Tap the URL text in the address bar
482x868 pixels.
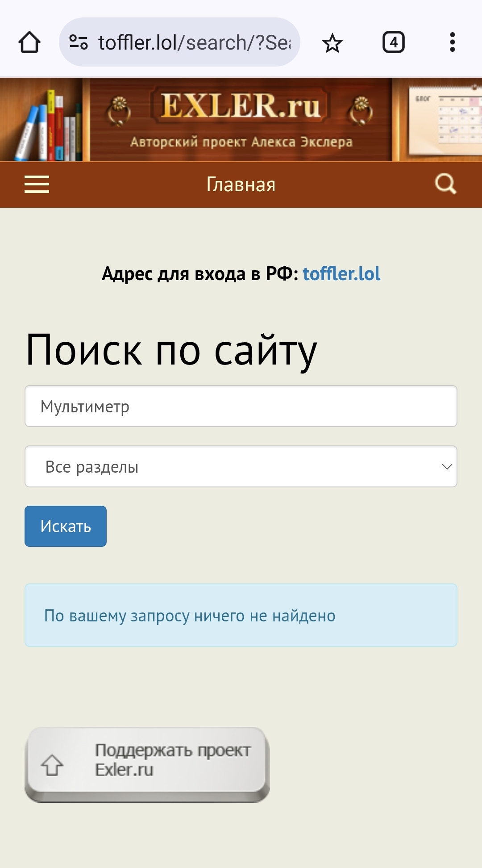coord(194,42)
